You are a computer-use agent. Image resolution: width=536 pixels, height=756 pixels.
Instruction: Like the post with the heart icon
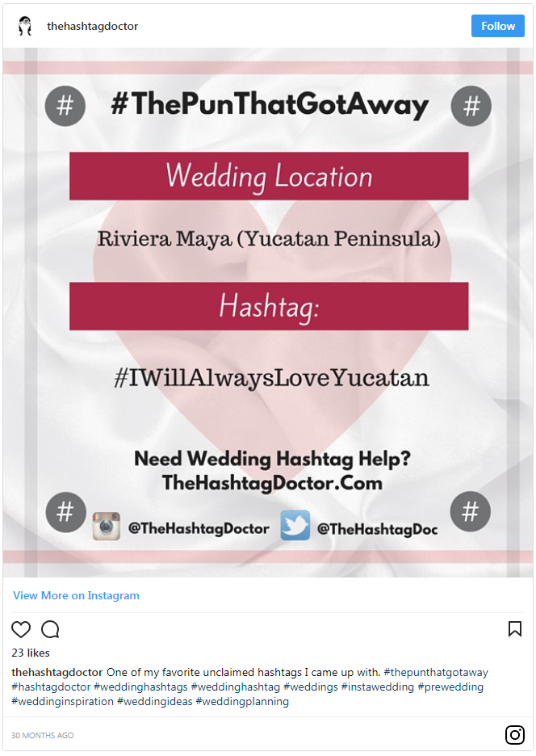tap(21, 629)
